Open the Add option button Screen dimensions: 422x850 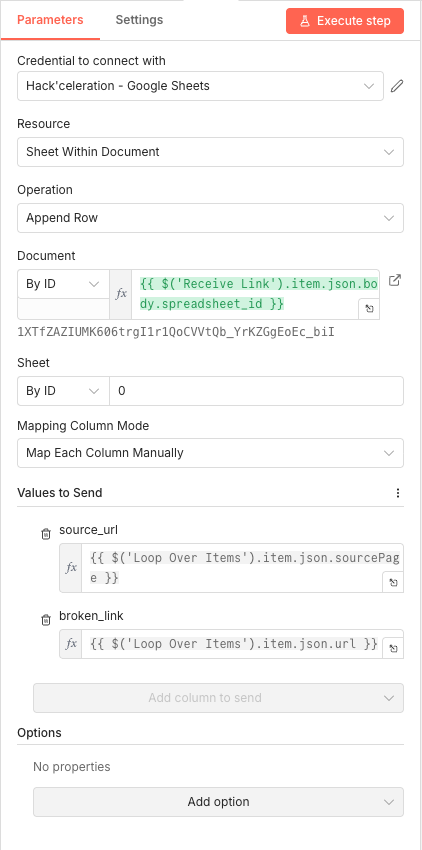pos(219,802)
